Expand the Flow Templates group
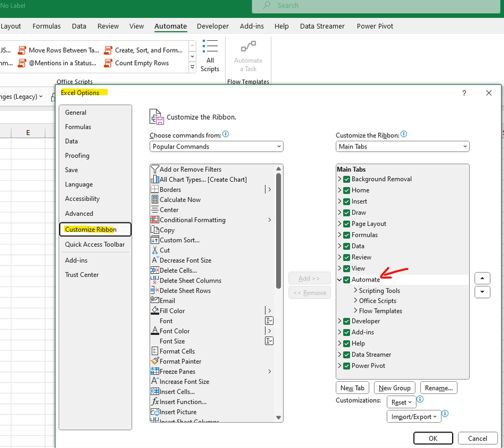 [x=356, y=311]
